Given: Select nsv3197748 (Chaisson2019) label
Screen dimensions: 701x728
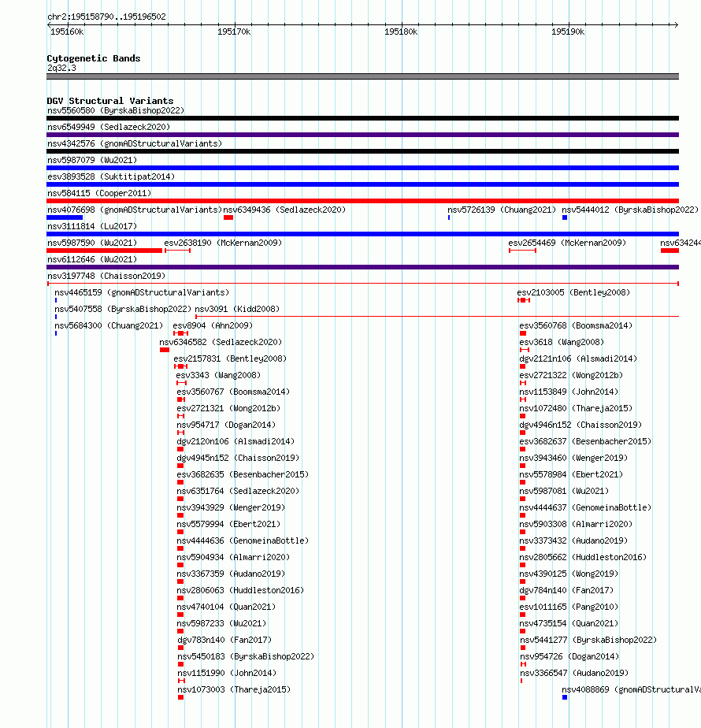Looking at the screenshot, I should click(x=106, y=277).
